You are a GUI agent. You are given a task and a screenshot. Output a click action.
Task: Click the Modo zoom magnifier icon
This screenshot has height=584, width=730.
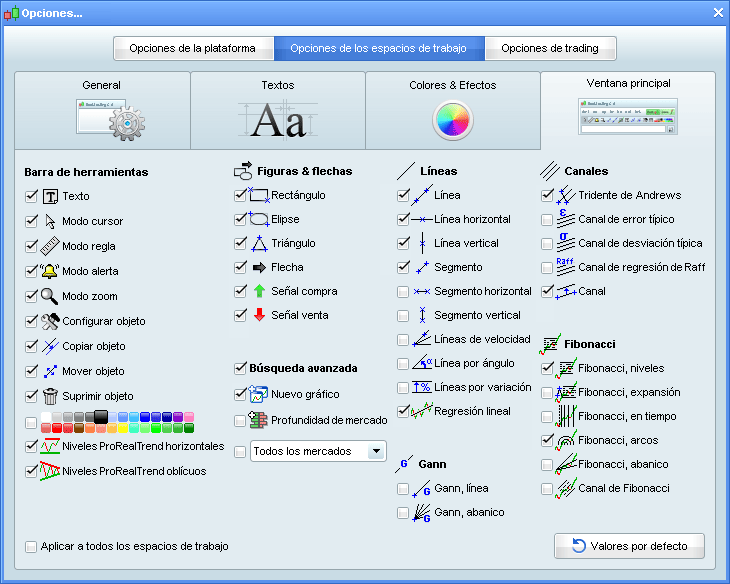(x=50, y=296)
